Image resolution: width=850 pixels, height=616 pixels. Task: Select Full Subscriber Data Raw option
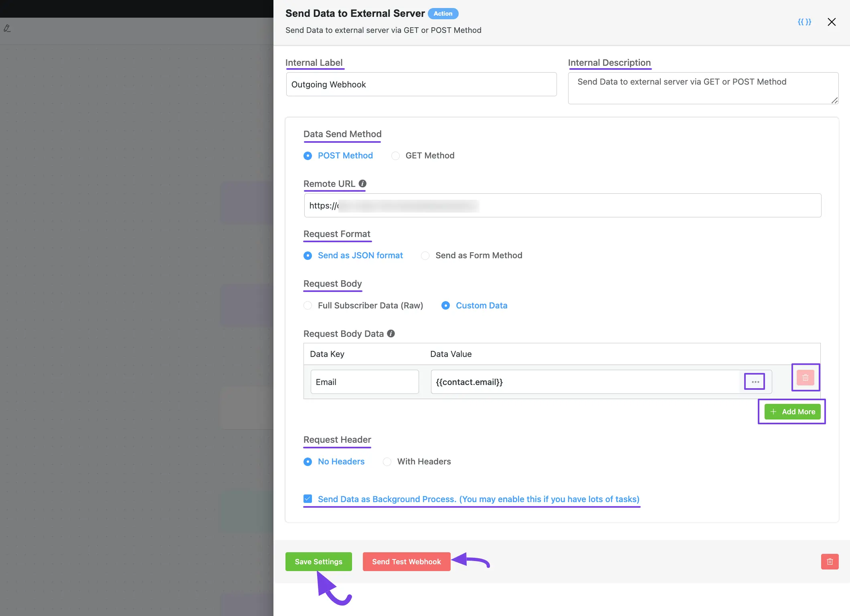(x=308, y=305)
